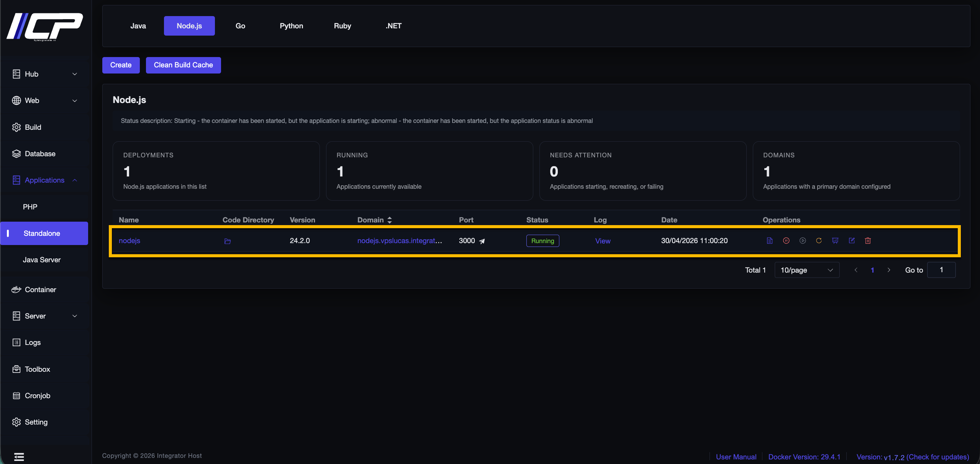This screenshot has width=980, height=464.
Task: Switch to the Java tab
Action: pos(138,26)
